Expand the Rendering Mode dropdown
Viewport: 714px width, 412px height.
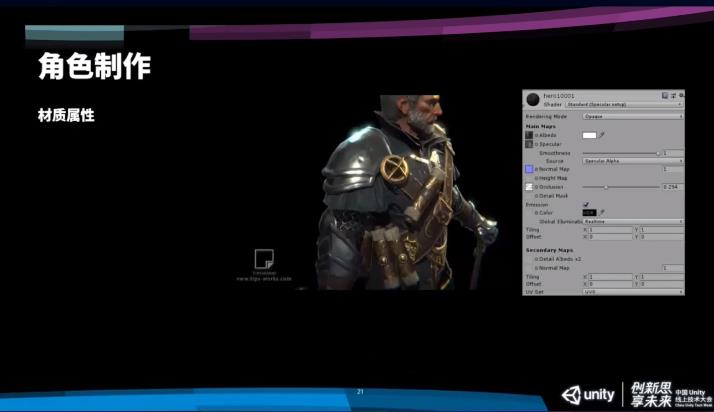click(x=633, y=116)
